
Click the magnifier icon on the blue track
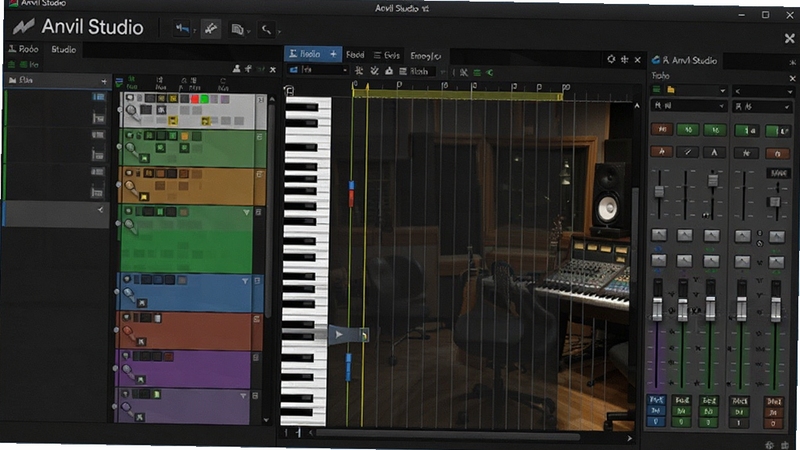pos(129,295)
